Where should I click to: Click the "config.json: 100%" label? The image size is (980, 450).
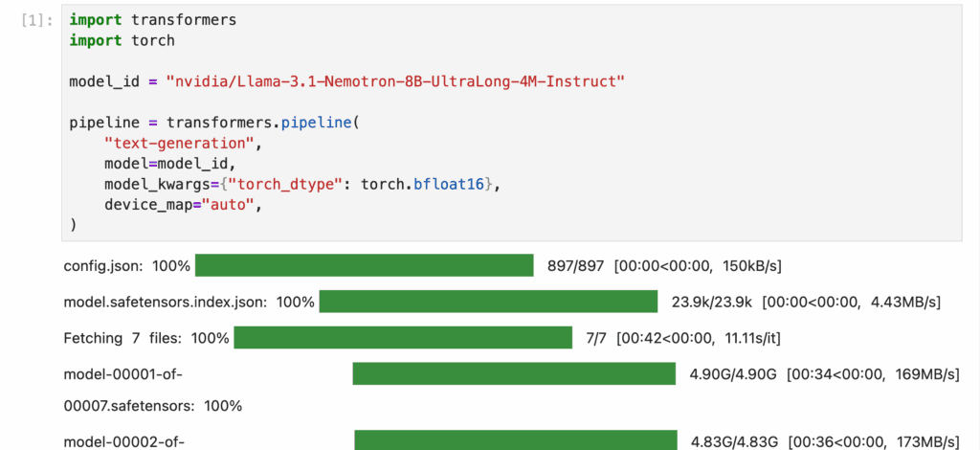pos(127,265)
